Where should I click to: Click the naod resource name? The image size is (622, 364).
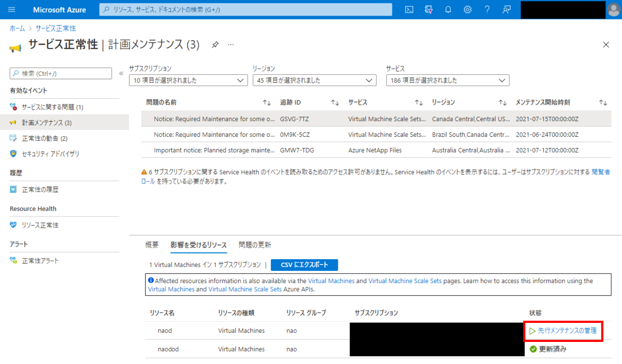(165, 331)
